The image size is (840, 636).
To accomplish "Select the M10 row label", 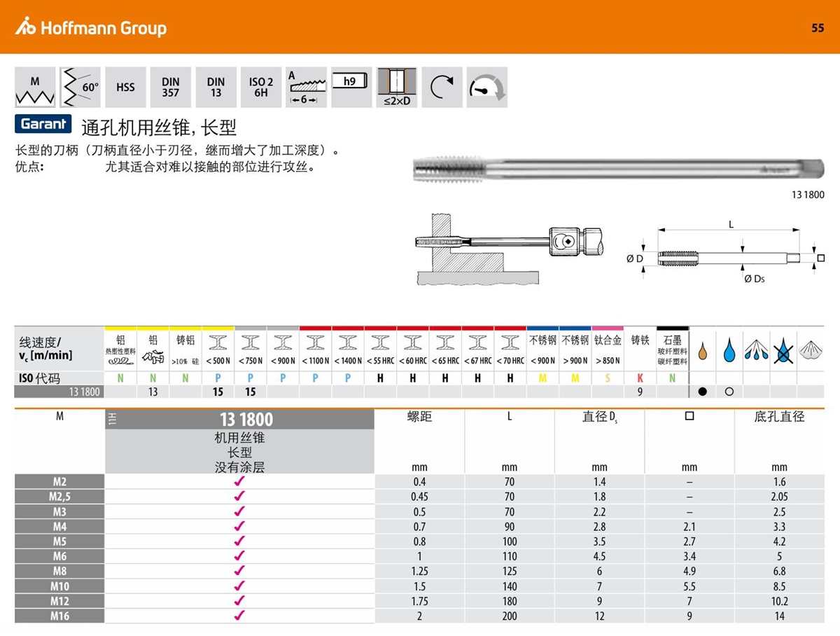I will click(x=59, y=586).
